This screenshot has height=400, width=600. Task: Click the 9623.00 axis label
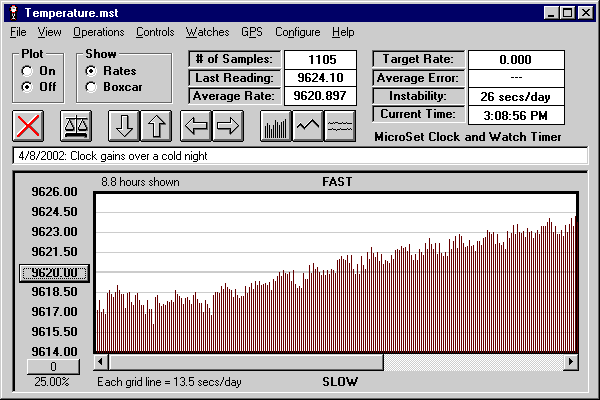pyautogui.click(x=54, y=232)
